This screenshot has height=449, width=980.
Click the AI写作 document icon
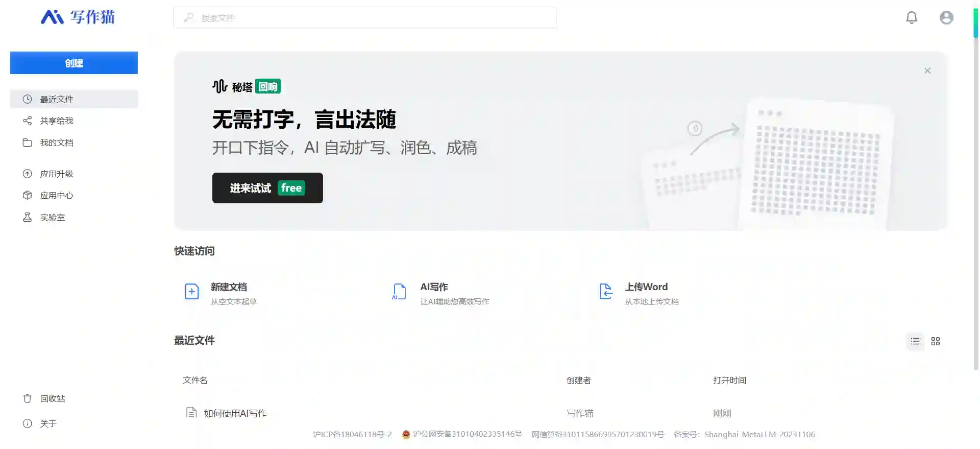pos(399,292)
